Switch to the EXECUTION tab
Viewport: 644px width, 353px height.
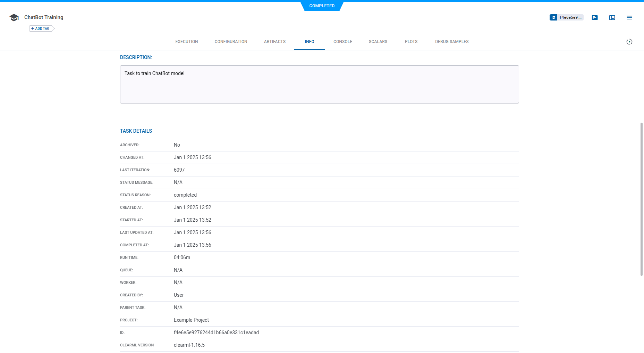tap(186, 41)
